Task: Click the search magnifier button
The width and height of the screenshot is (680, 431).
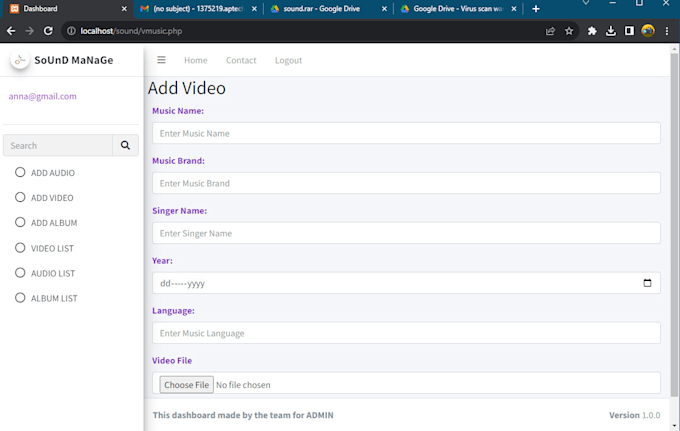Action: 125,146
